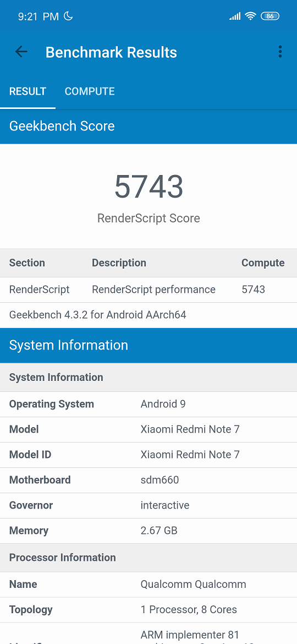Tap the do-not-disturb moon icon
Viewport: 297px width, 644px height.
click(x=68, y=16)
